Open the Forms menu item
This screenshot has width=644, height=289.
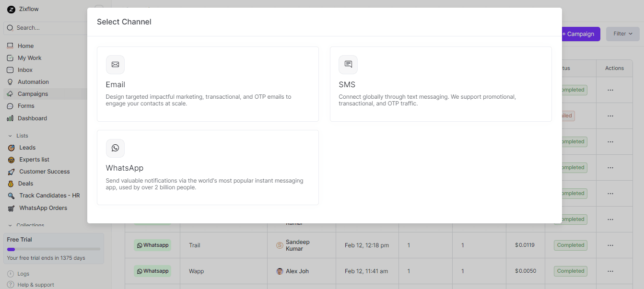click(x=26, y=106)
